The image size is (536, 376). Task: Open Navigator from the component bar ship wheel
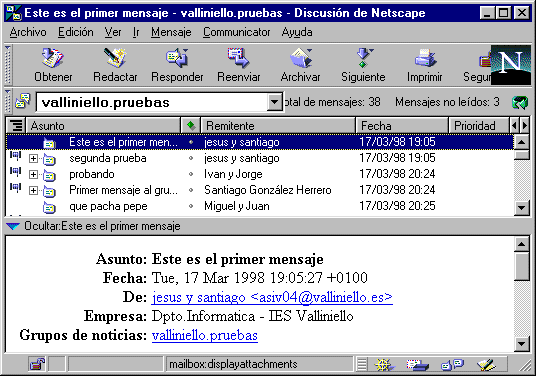[384, 364]
